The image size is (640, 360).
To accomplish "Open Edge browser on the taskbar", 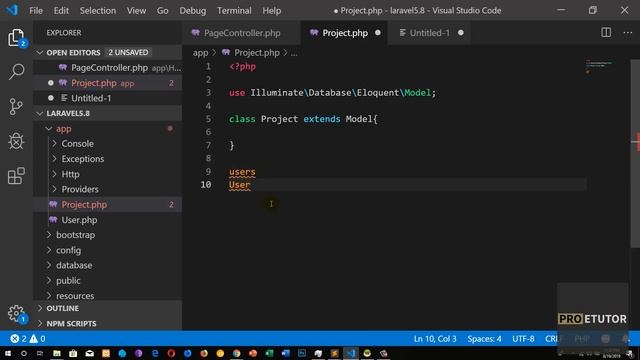I will [x=155, y=353].
